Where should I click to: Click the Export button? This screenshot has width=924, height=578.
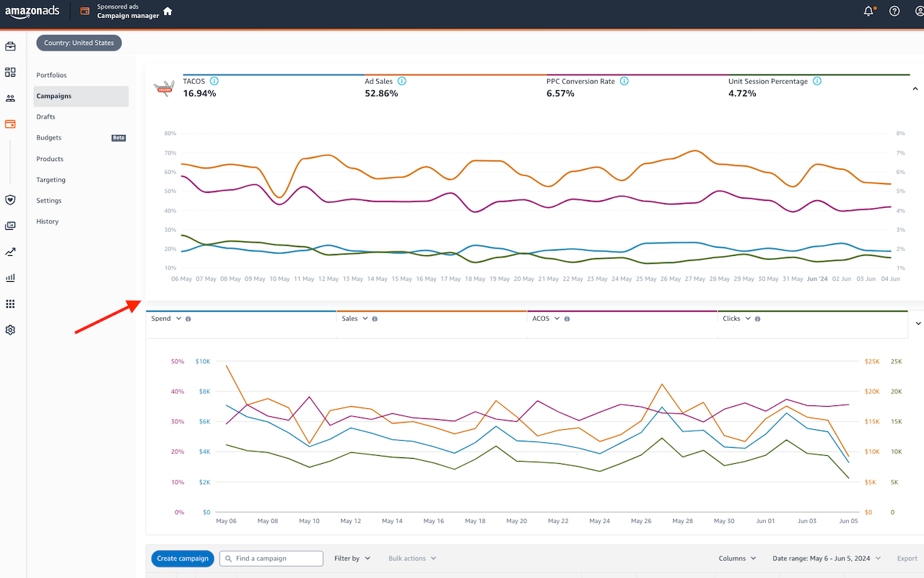907,558
